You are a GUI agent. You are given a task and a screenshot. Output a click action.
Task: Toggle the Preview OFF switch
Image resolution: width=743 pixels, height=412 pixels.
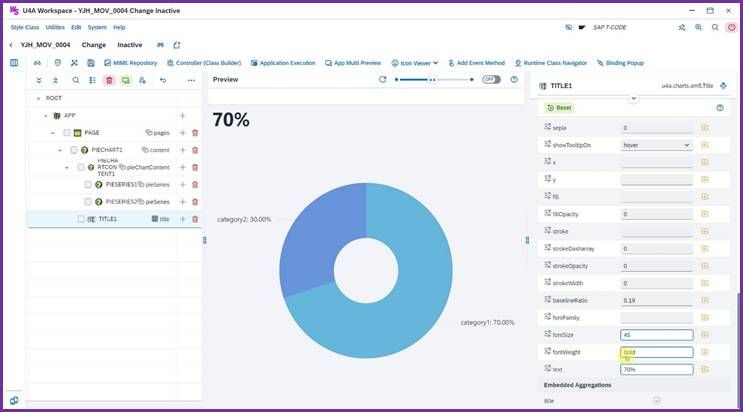pos(491,79)
